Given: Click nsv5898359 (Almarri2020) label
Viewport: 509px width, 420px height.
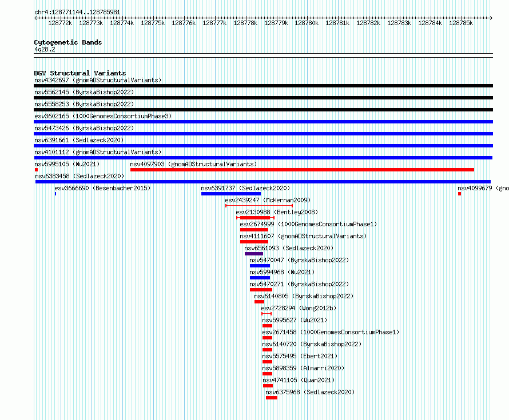Looking at the screenshot, I should coord(303,368).
